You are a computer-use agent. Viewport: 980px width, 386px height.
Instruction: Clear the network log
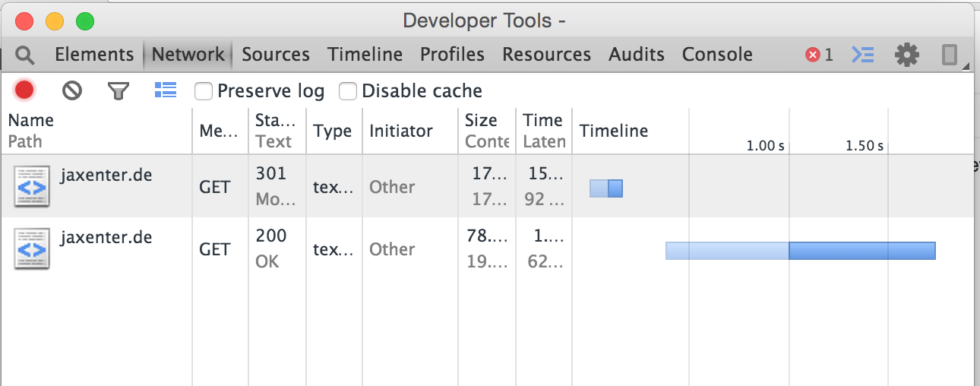[x=71, y=91]
